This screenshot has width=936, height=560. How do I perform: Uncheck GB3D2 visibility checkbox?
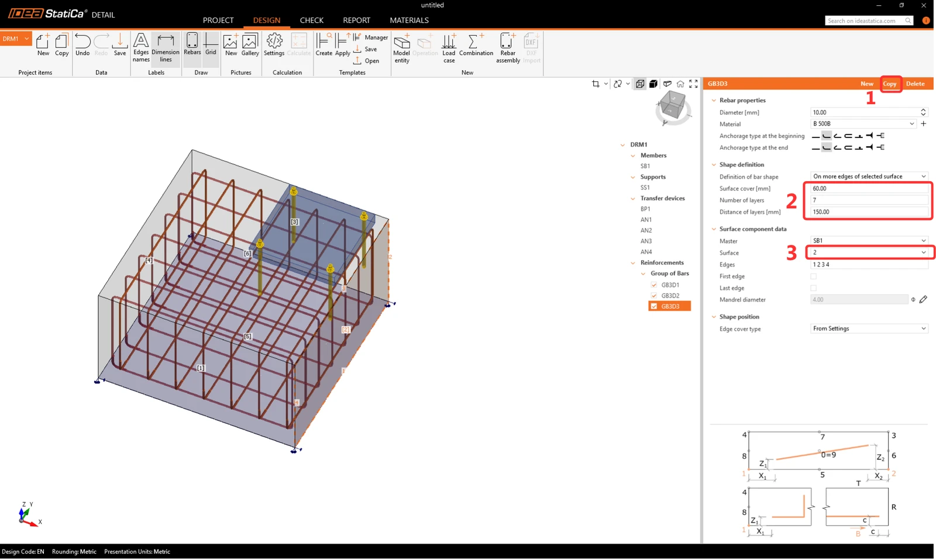(x=654, y=296)
